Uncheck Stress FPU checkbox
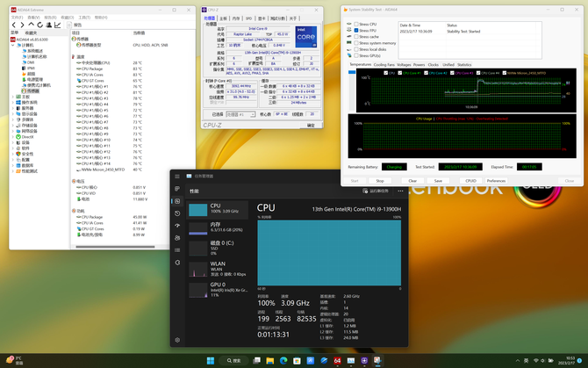The image size is (588, 368). tap(356, 31)
